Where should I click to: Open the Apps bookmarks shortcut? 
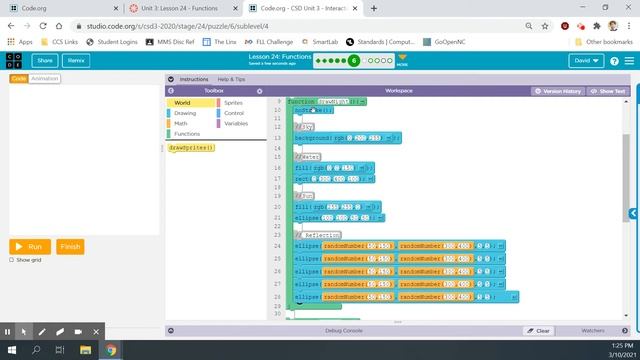click(x=20, y=42)
